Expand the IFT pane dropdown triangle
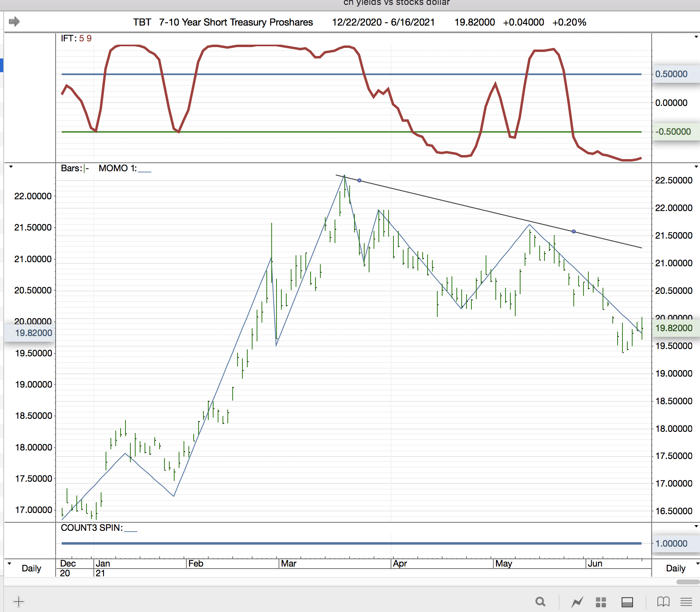Viewport: 700px width, 612px height. (696, 37)
